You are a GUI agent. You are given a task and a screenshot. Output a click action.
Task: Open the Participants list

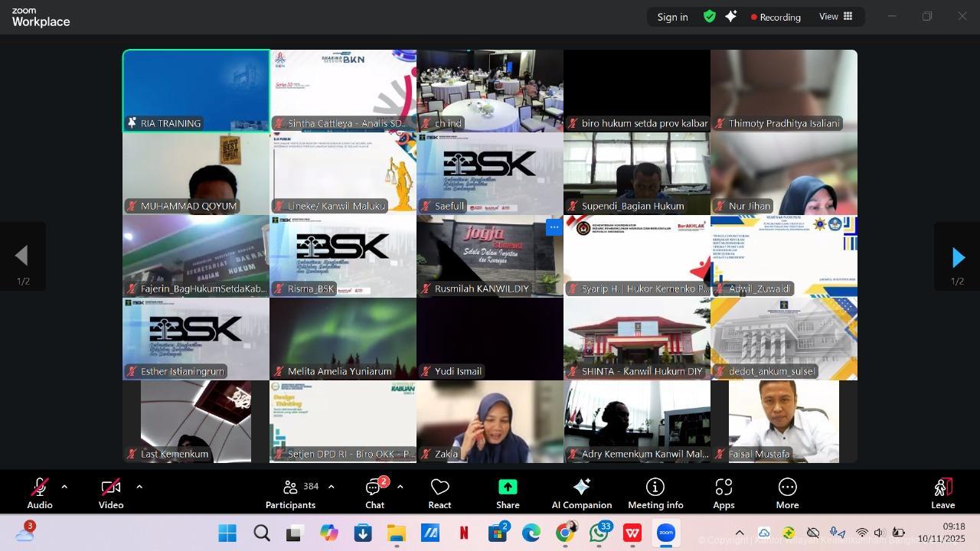coord(291,493)
